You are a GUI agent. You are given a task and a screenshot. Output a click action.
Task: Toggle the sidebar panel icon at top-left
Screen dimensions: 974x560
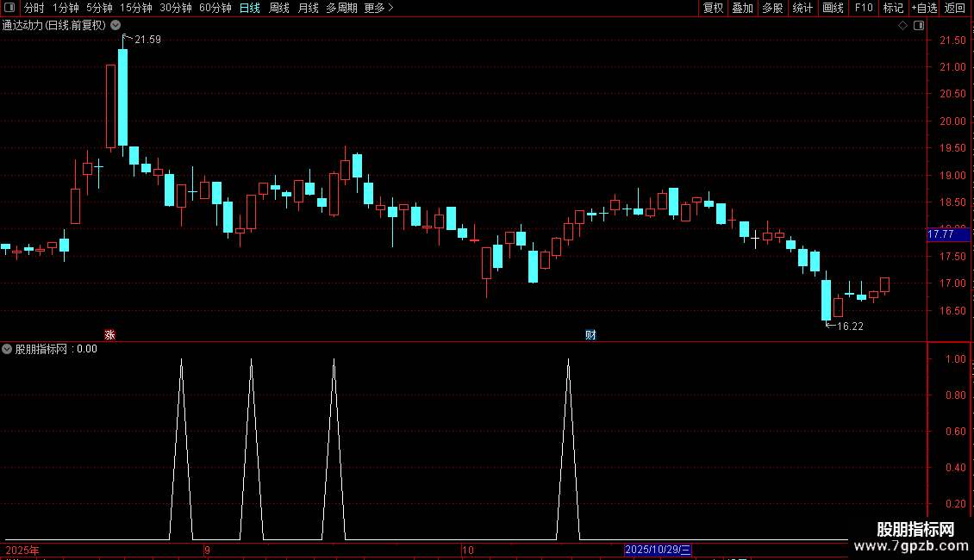[x=9, y=8]
